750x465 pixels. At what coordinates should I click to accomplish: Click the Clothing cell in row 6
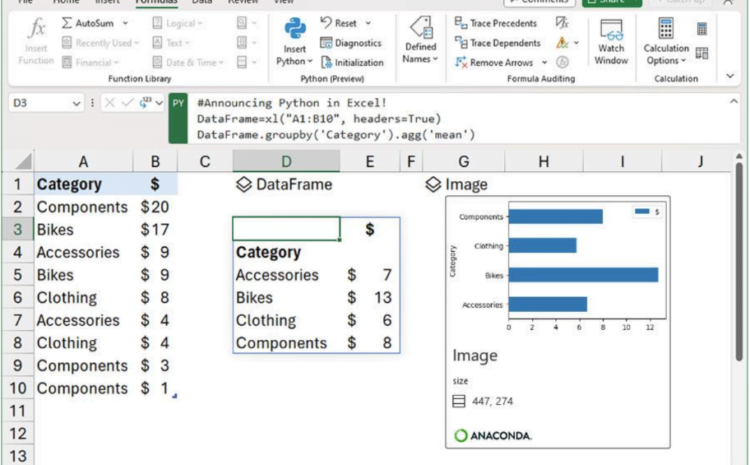click(83, 298)
